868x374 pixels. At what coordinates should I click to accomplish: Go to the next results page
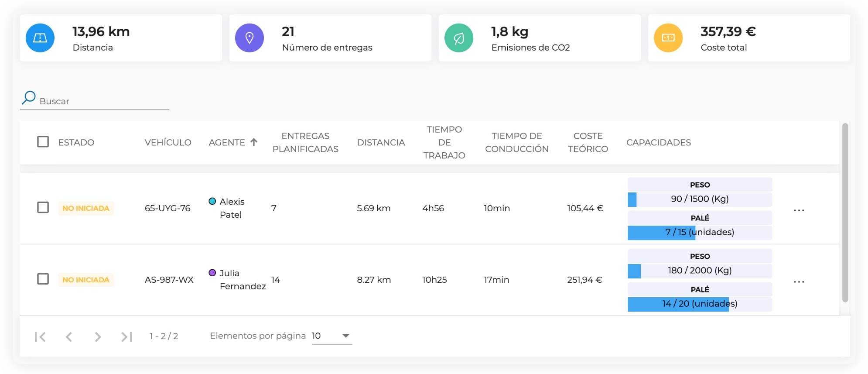pyautogui.click(x=98, y=336)
